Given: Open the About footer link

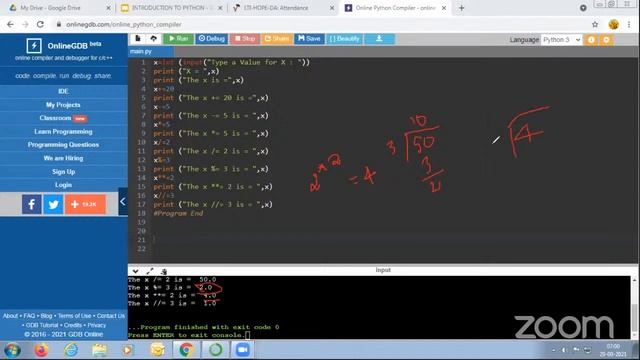Looking at the screenshot, I should point(10,316).
